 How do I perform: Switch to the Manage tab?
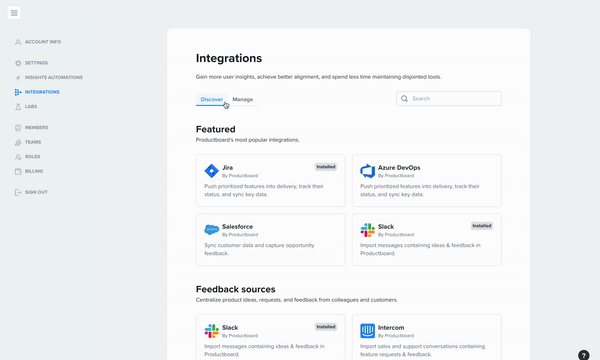243,99
